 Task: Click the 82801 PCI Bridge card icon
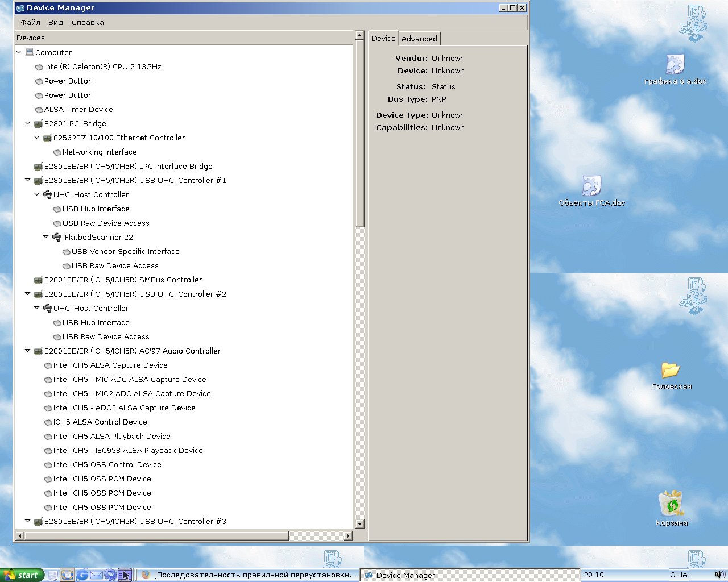pos(39,124)
